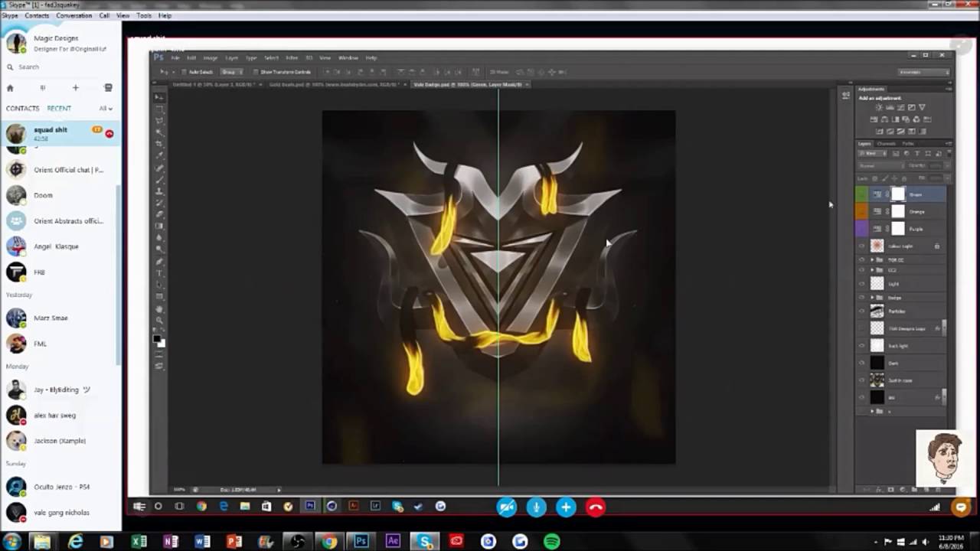
Task: Open the chat bubble icon in call bar
Action: (961, 507)
